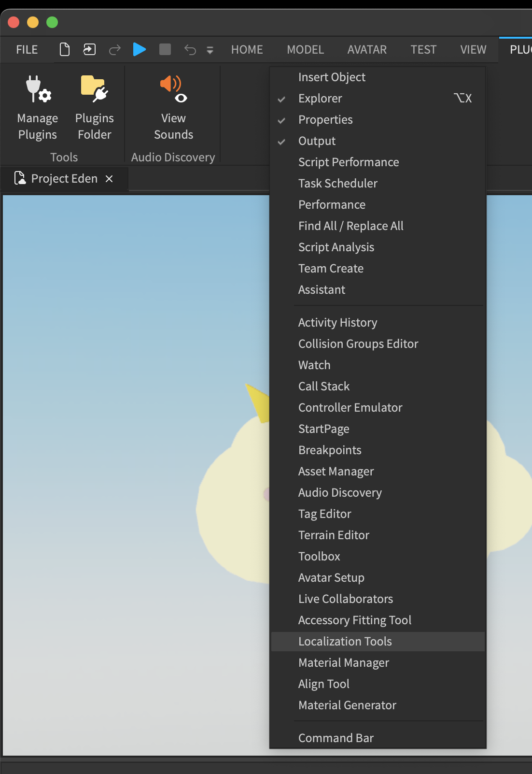Switch to the VIEW tab
The width and height of the screenshot is (532, 774).
coord(474,50)
